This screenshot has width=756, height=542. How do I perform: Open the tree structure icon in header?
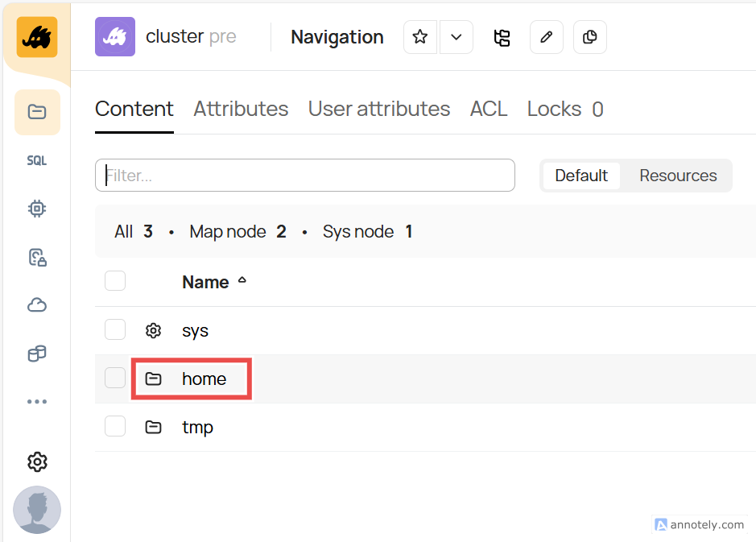(x=502, y=37)
